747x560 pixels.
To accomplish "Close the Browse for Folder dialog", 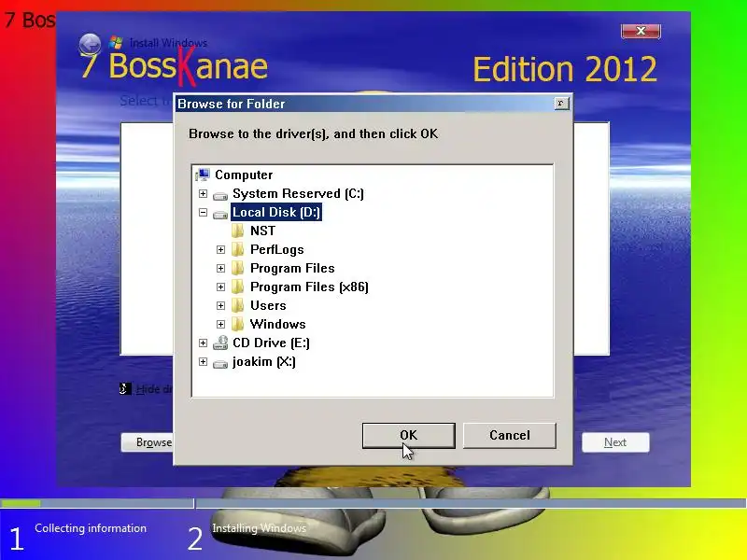I will [561, 104].
